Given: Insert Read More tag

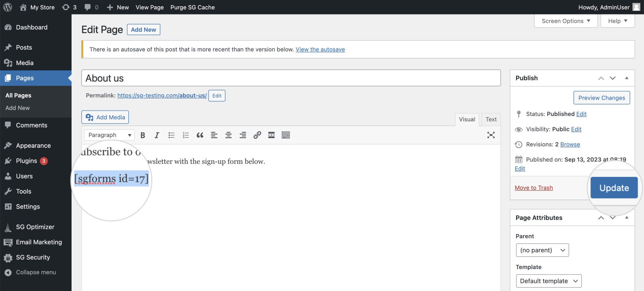Looking at the screenshot, I should tap(271, 135).
